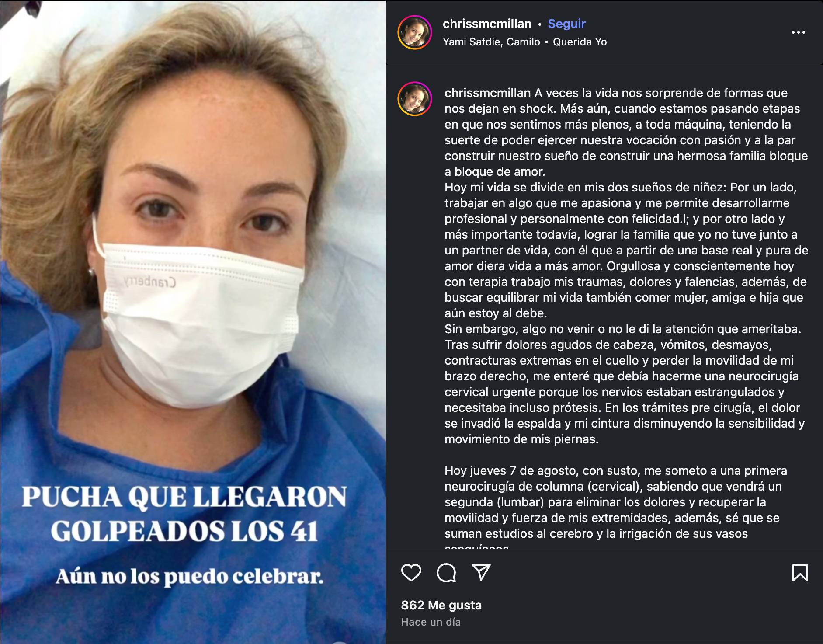
Task: Open the Querida Yo song title link
Action: 580,42
